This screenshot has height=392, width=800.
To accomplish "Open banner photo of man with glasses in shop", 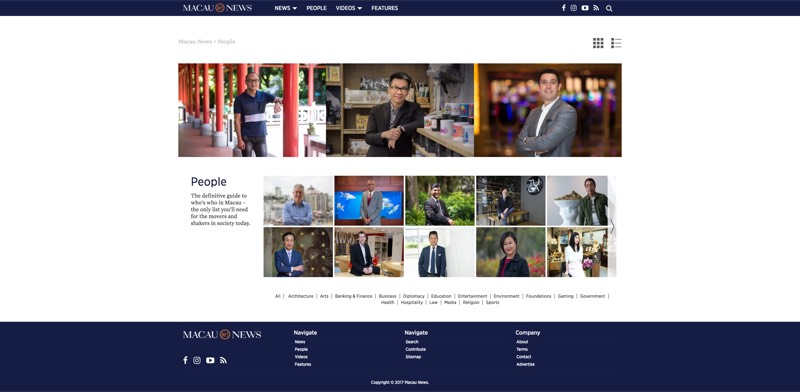I will tap(400, 110).
